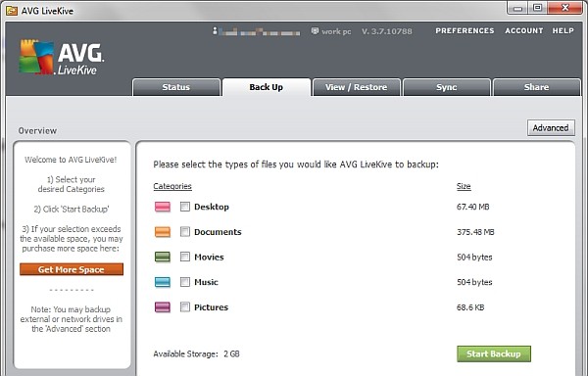Click the work pc device name
Viewport: 588px width, 376px height.
click(336, 31)
